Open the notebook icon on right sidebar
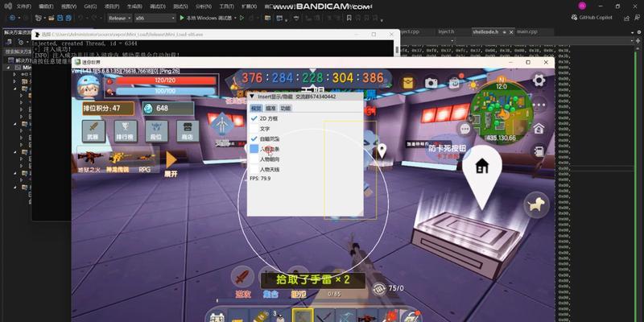 tap(539, 151)
